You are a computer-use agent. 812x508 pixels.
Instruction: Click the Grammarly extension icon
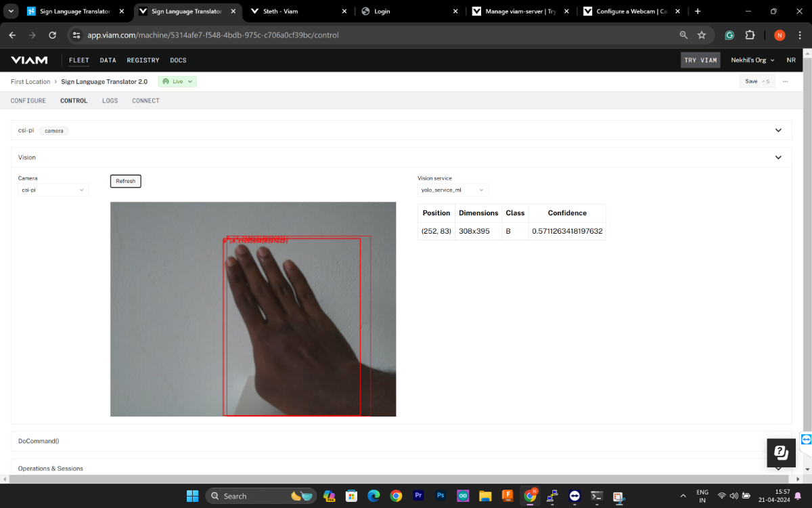pyautogui.click(x=729, y=35)
